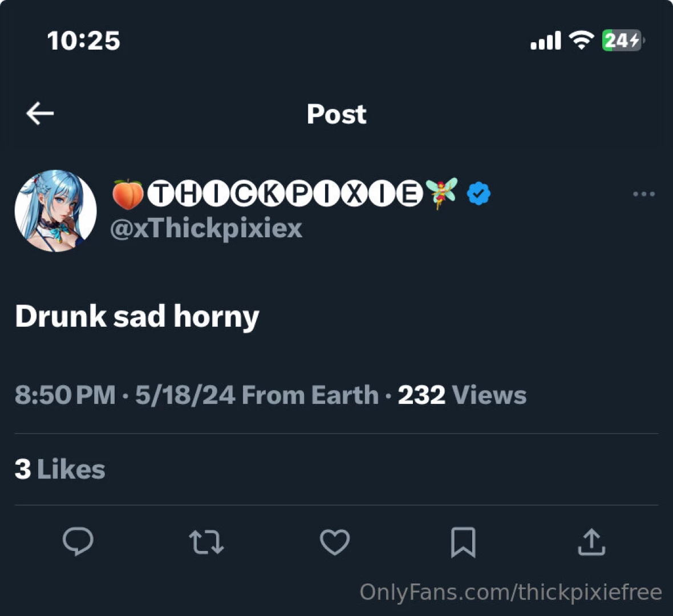Image resolution: width=673 pixels, height=616 pixels.
Task: Tap the back arrow icon
Action: pos(40,114)
